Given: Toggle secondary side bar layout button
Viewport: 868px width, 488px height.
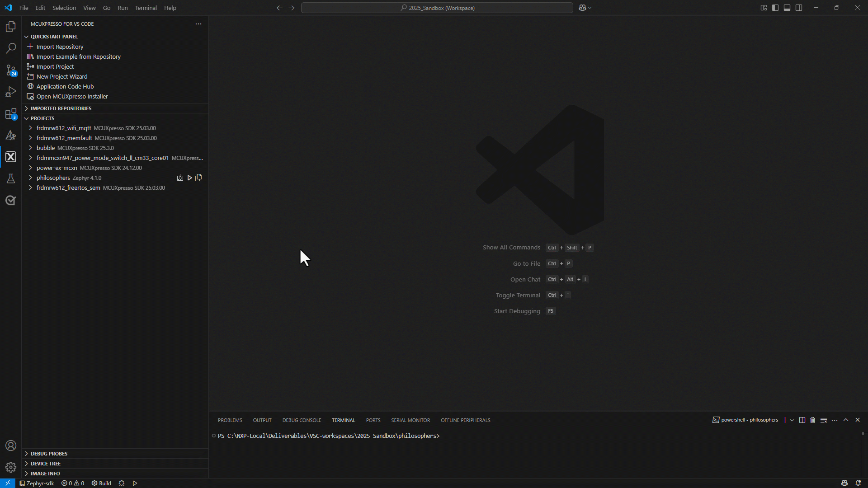Looking at the screenshot, I should [799, 8].
